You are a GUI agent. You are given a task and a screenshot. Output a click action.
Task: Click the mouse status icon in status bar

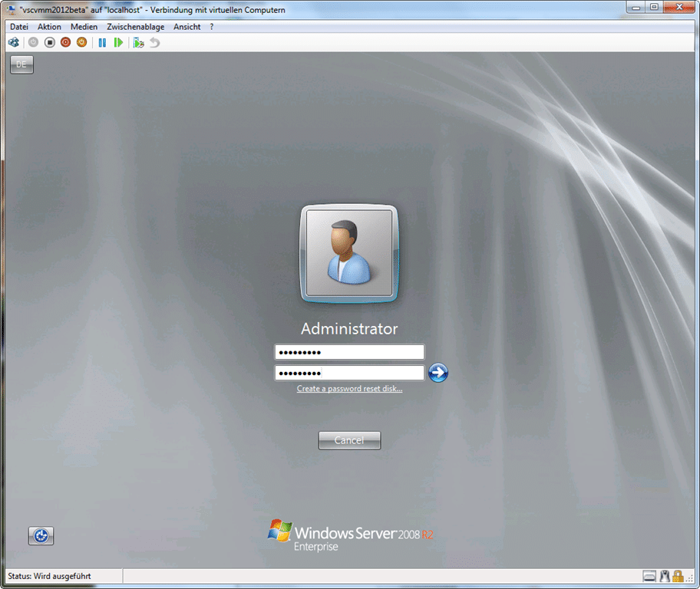coord(665,577)
